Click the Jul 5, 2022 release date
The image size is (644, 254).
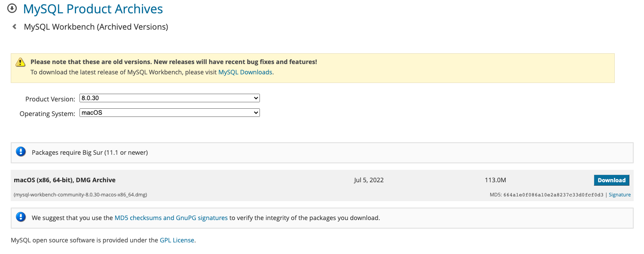pyautogui.click(x=369, y=180)
